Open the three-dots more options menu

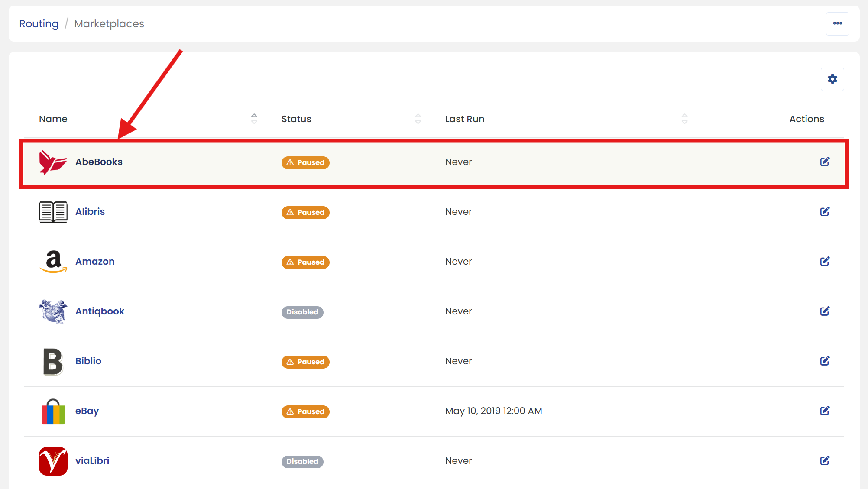tap(837, 23)
